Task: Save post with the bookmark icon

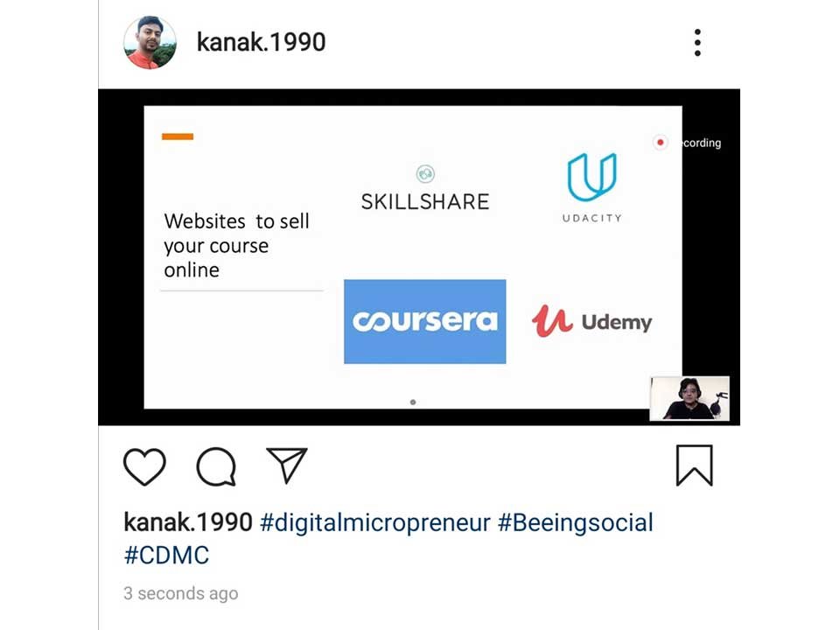Action: point(694,465)
